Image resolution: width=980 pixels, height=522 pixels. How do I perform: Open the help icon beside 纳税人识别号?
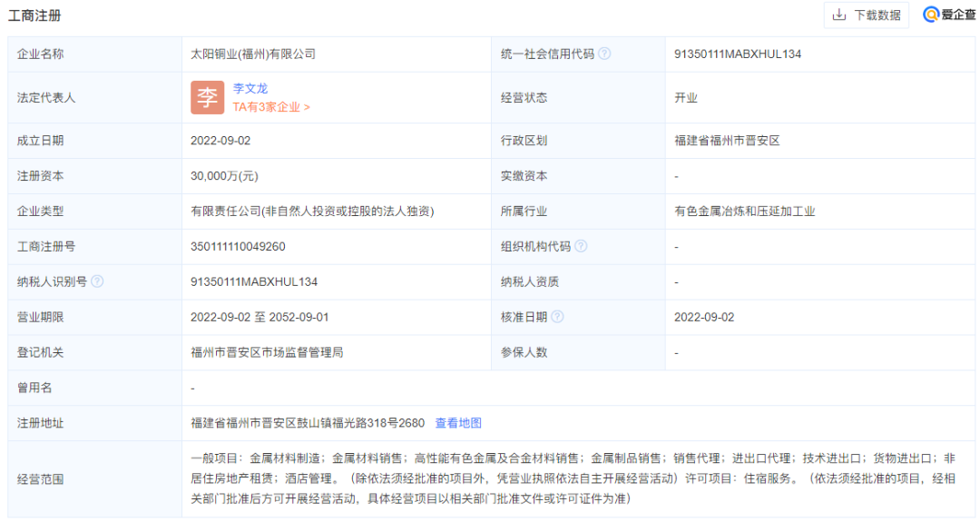pyautogui.click(x=97, y=281)
